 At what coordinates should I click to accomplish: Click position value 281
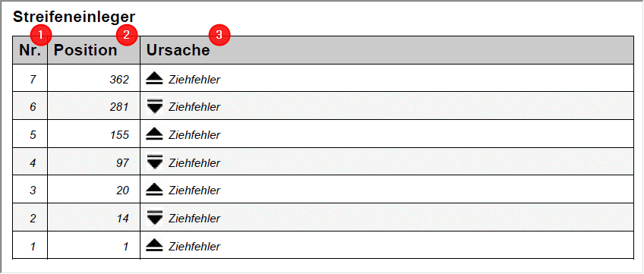pyautogui.click(x=119, y=107)
